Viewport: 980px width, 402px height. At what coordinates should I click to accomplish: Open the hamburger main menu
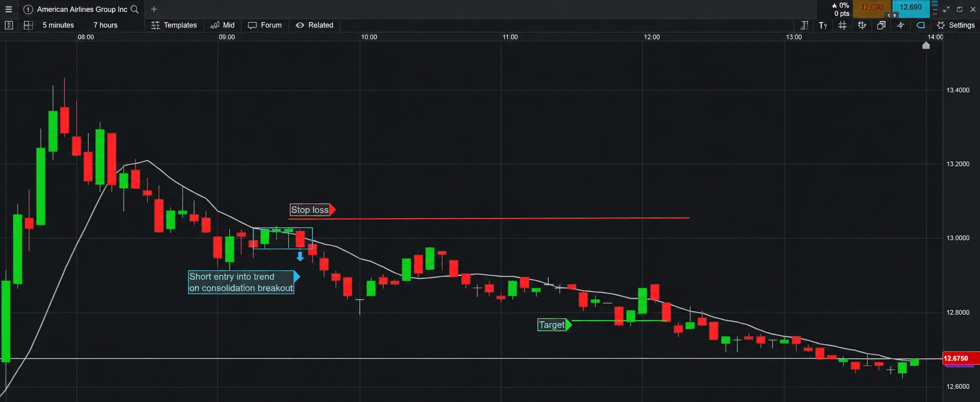[9, 9]
